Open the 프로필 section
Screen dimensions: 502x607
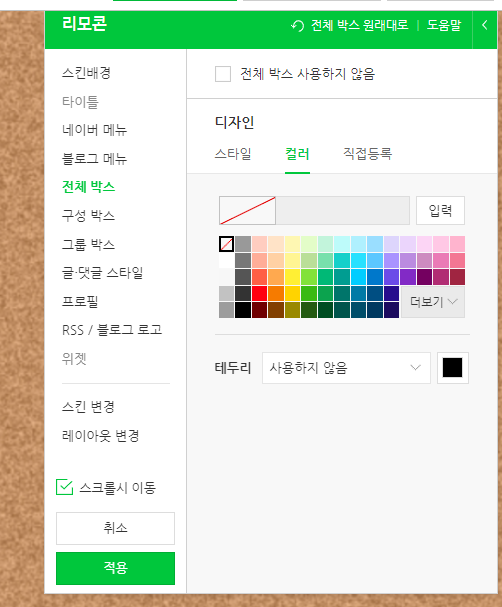(x=80, y=302)
